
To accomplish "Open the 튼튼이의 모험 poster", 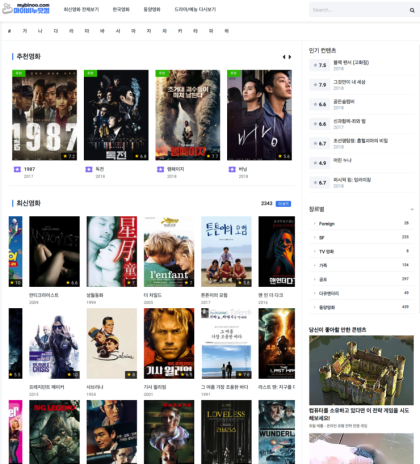I will [226, 252].
